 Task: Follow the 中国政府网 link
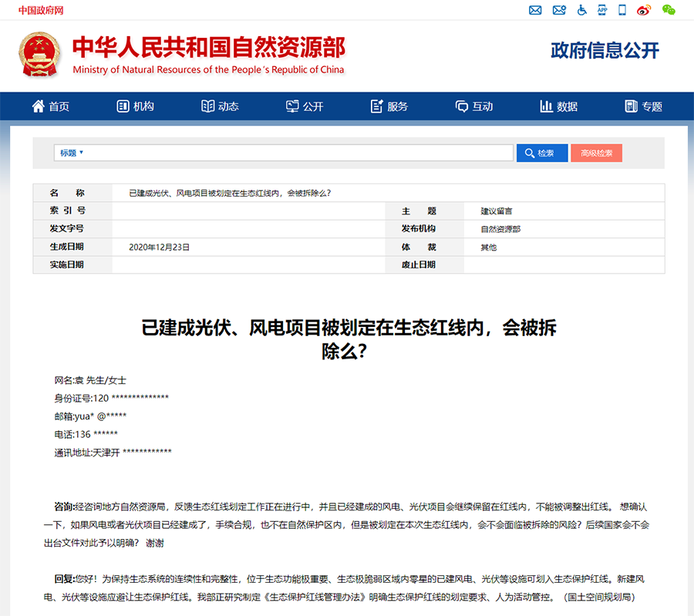41,10
